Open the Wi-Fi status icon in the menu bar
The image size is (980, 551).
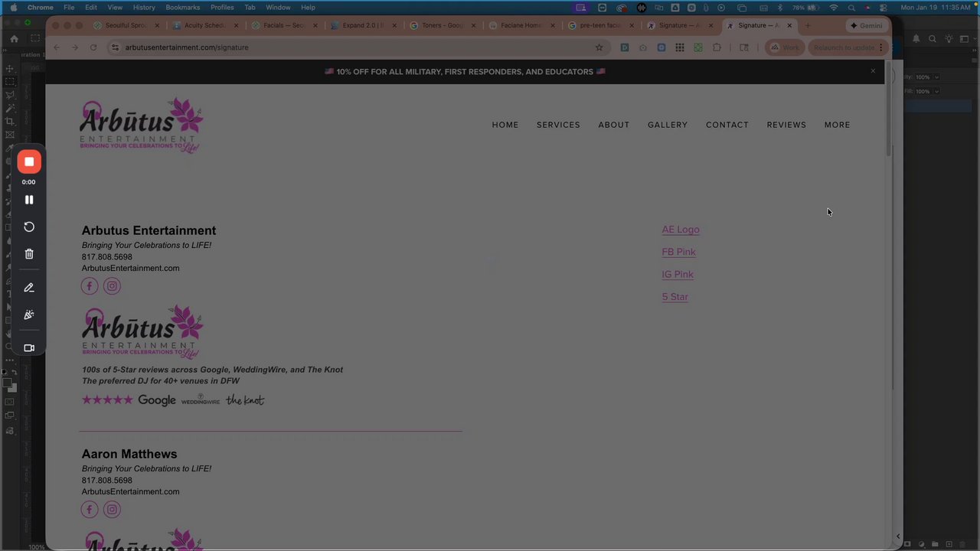[834, 7]
